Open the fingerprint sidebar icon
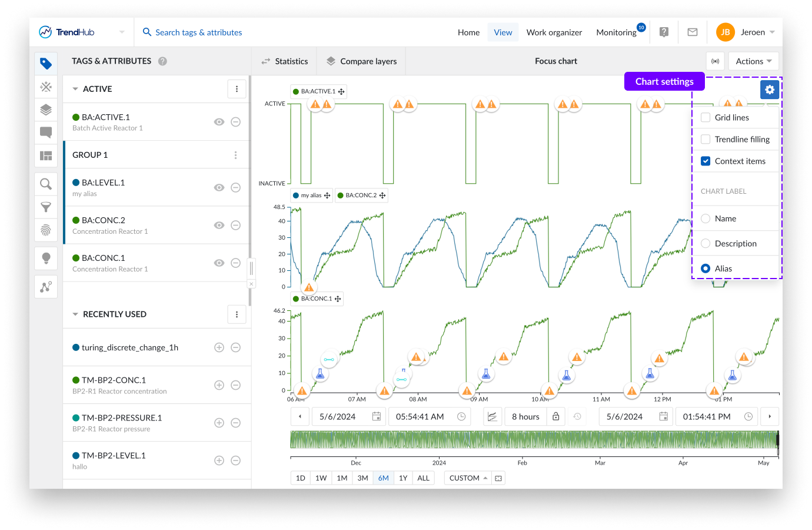 (46, 230)
